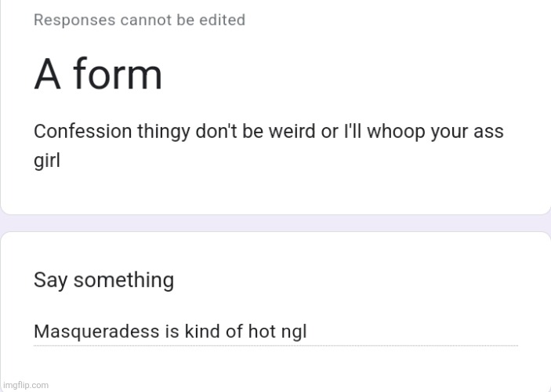Click the lavender gap between the cards
Screen dimensions: 551x392
pyautogui.click(x=276, y=223)
